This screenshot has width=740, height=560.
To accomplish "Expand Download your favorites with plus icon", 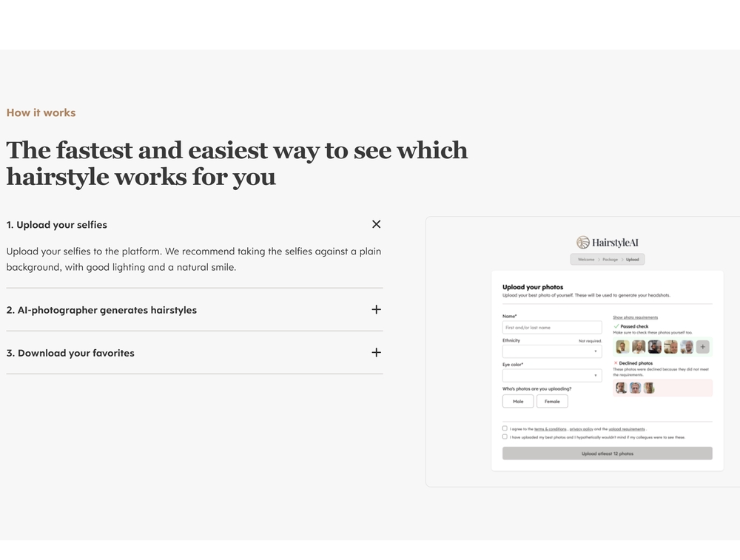I will (x=376, y=352).
